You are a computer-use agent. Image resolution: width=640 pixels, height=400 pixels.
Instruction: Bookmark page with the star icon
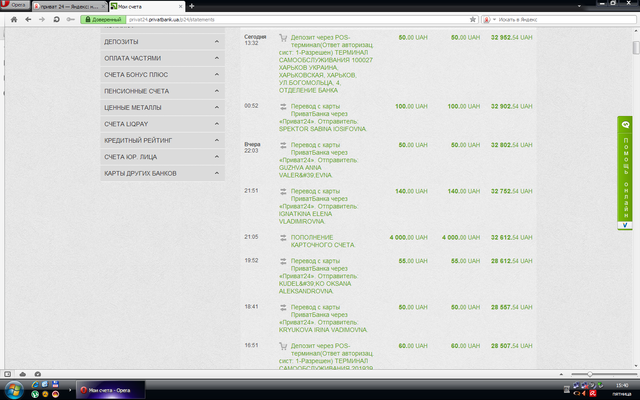click(x=473, y=19)
